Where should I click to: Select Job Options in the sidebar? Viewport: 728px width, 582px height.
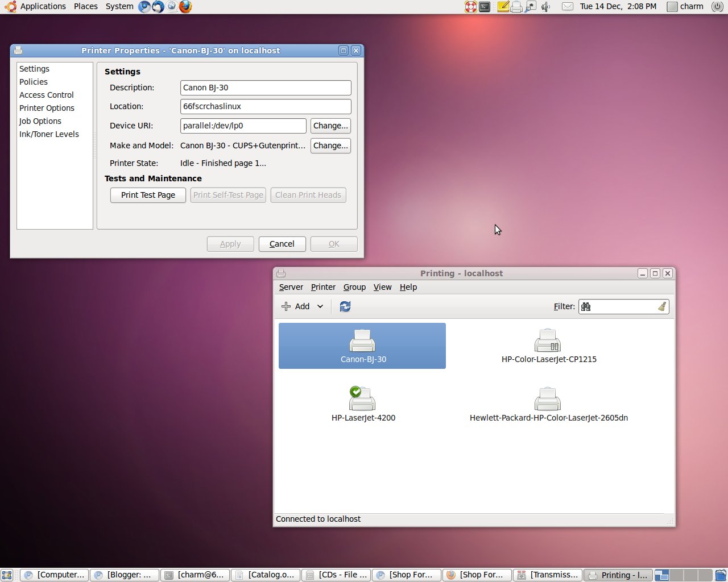[55, 121]
